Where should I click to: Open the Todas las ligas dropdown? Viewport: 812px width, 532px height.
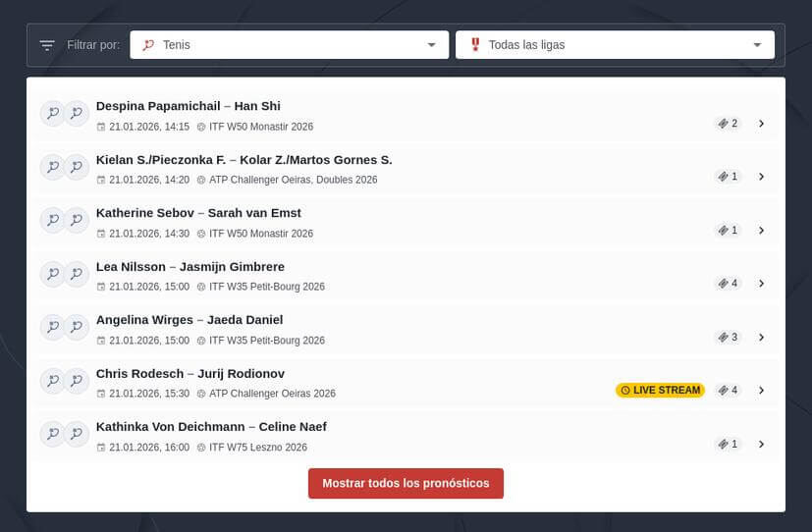615,45
